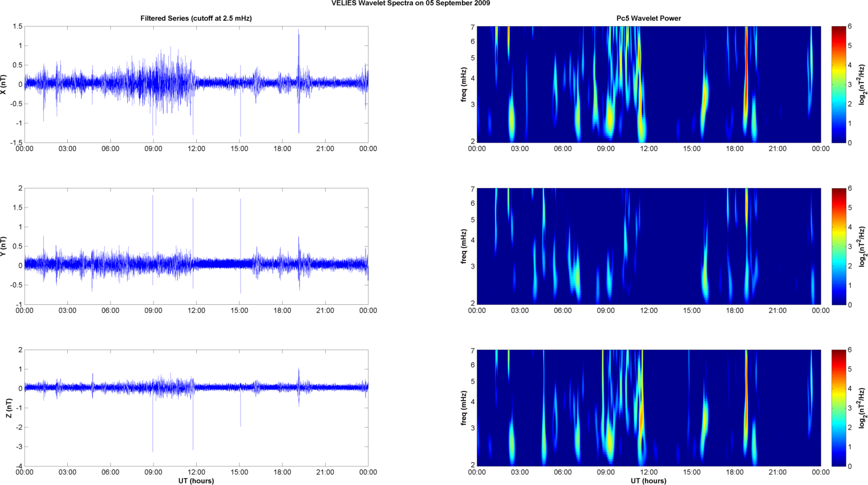The width and height of the screenshot is (868, 485).
Task: Click the "VELIES Wavelet Spectra on 05 September 2009" title
Action: (411, 3)
